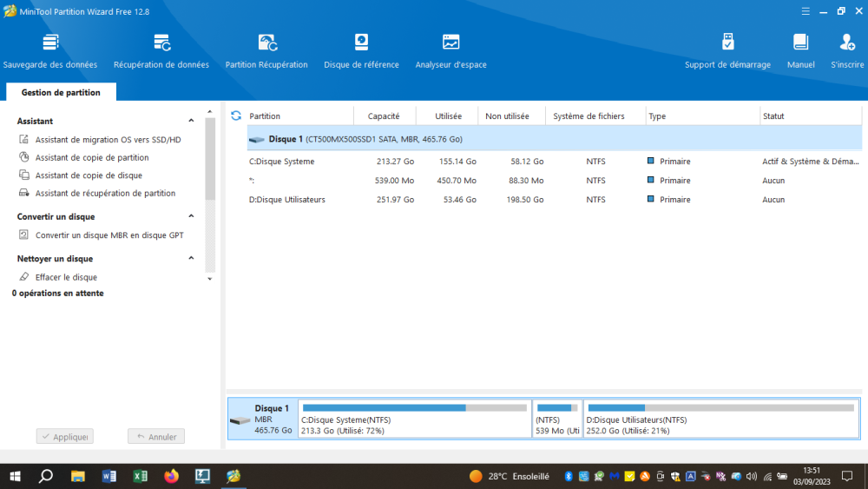Open Windows Start menu

click(15, 476)
